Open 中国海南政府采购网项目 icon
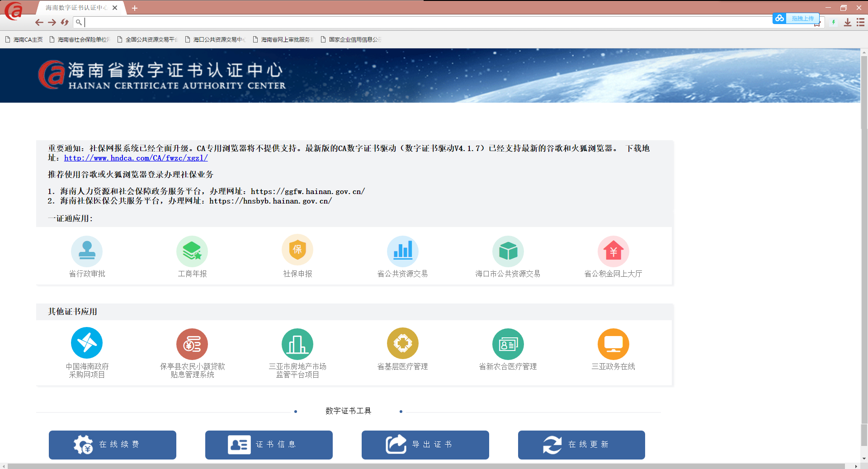This screenshot has width=868, height=469. (87, 344)
